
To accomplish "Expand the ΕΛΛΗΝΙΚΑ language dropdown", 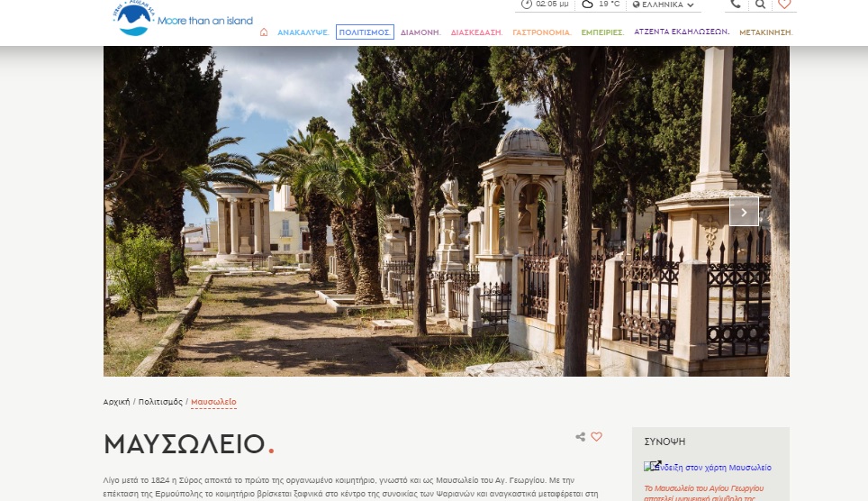I will (x=664, y=5).
